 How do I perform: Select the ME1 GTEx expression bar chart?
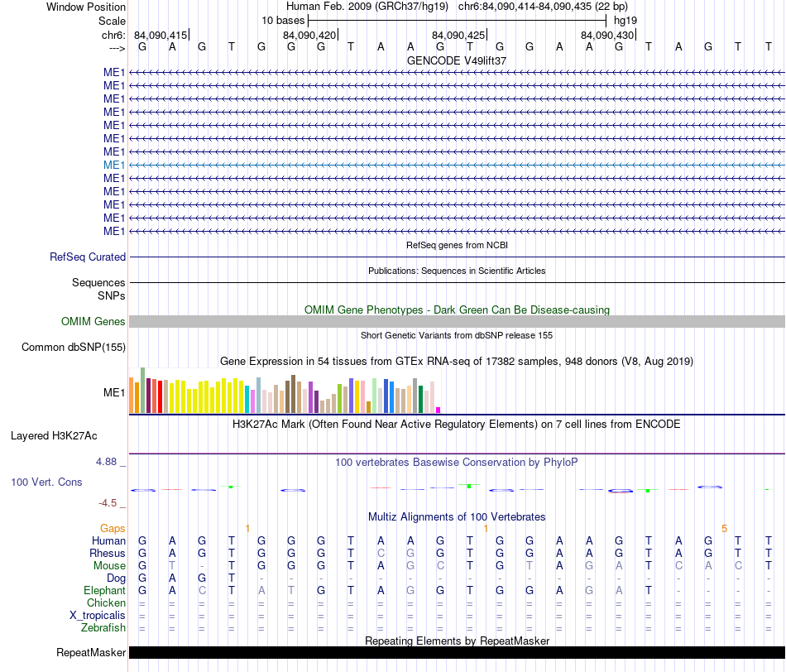tap(285, 391)
